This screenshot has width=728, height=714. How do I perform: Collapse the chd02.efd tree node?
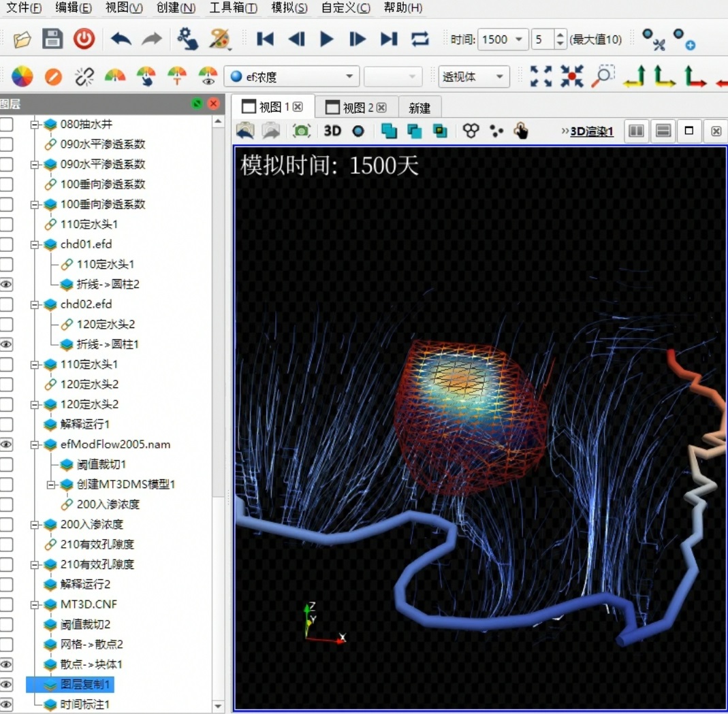[34, 305]
